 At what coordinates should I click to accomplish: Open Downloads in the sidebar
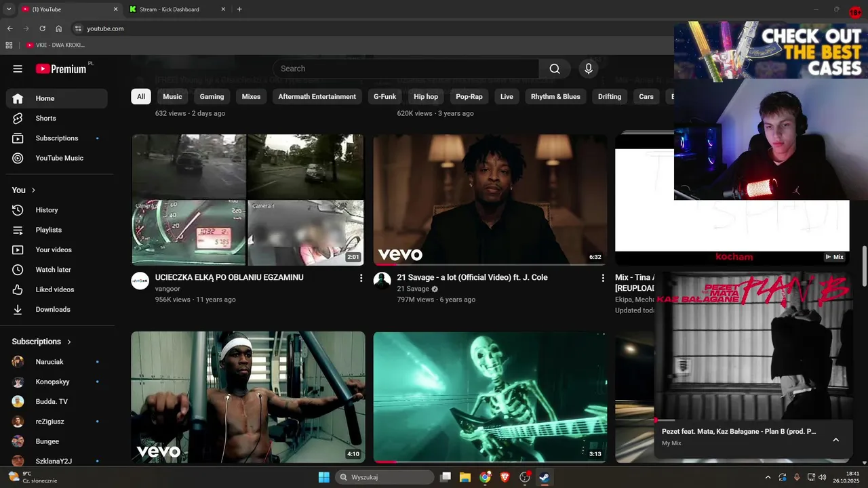57,309
